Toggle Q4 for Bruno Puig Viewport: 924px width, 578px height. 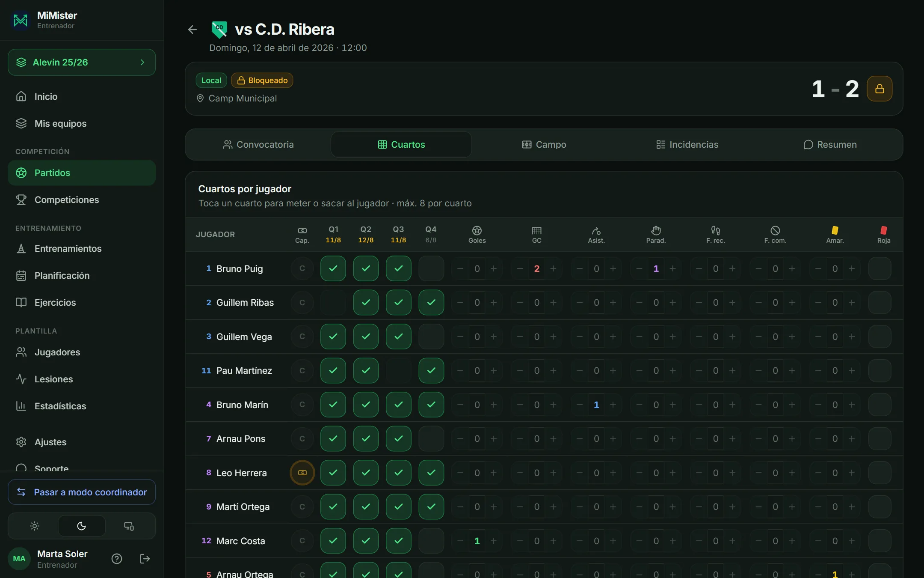click(x=431, y=268)
